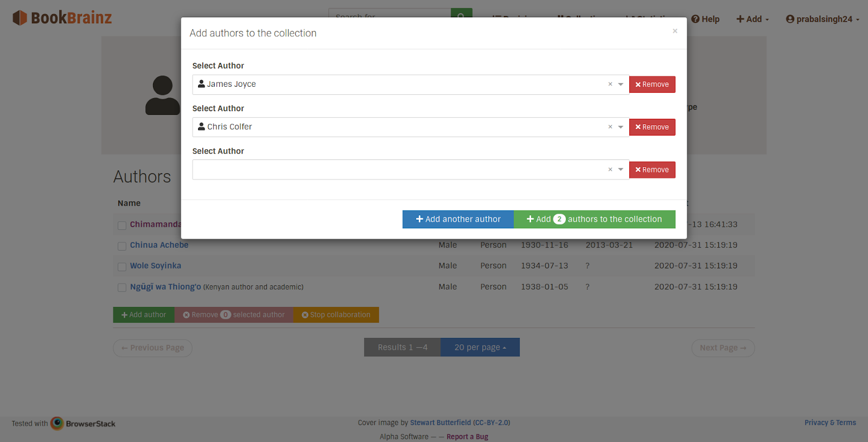Click the Stop collaboration button
The height and width of the screenshot is (442, 868).
[x=336, y=315]
